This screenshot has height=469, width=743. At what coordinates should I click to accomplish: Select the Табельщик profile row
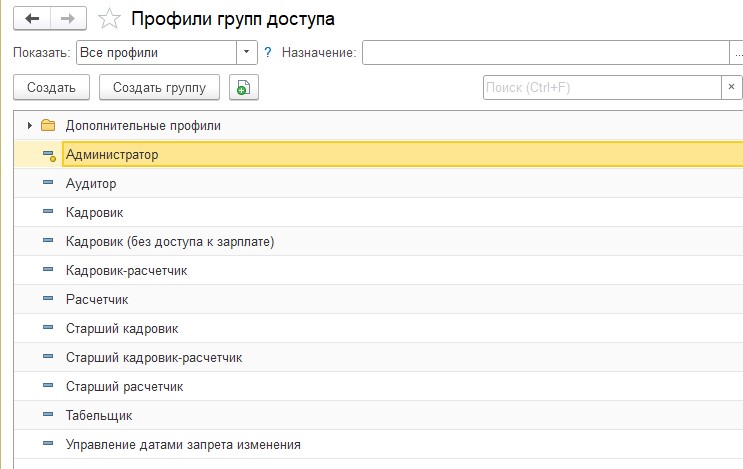(x=379, y=415)
